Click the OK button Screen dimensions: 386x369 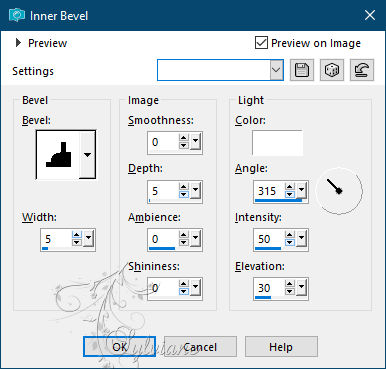[119, 347]
